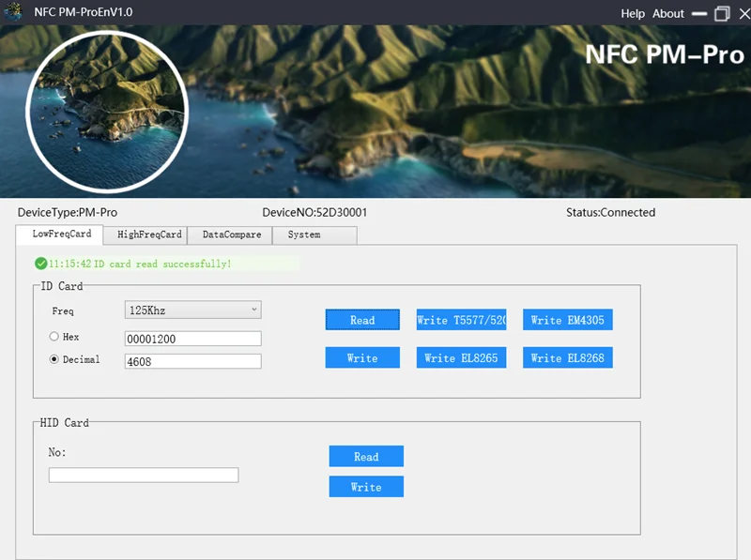The height and width of the screenshot is (560, 751).
Task: Click Read in the ID Card group
Action: [362, 320]
